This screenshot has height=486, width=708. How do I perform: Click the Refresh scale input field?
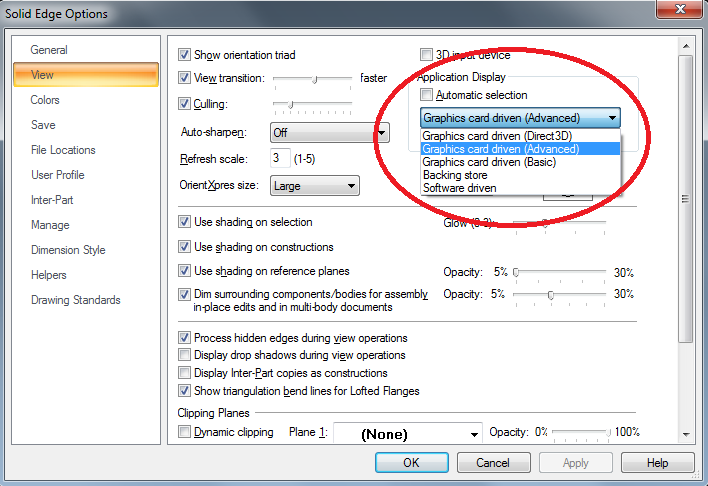point(280,158)
